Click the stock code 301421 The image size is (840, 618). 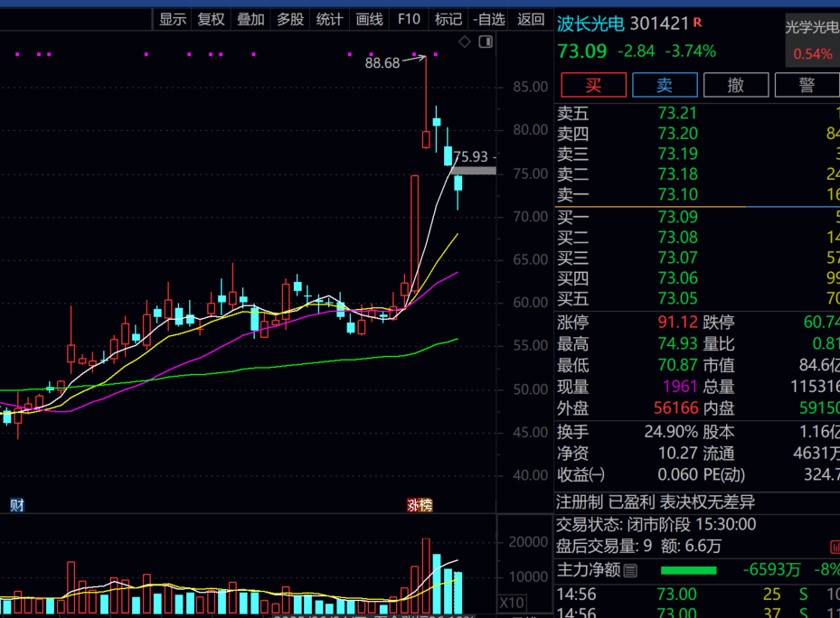point(659,23)
